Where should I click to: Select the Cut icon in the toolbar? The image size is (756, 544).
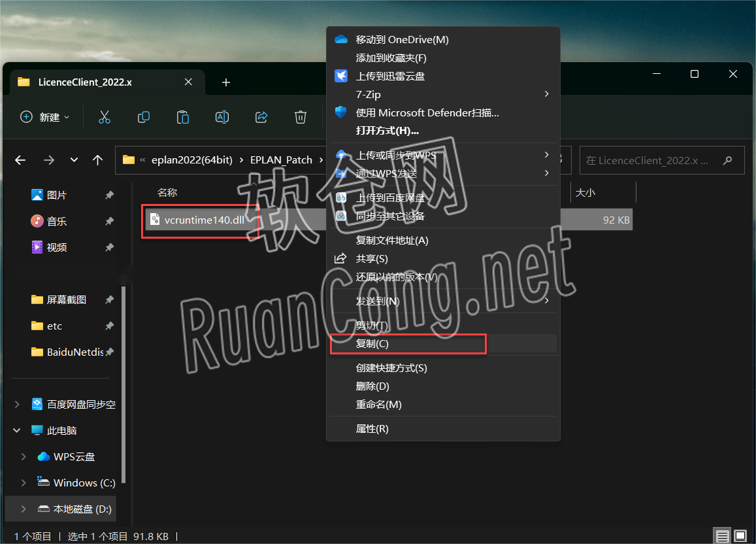(x=105, y=117)
